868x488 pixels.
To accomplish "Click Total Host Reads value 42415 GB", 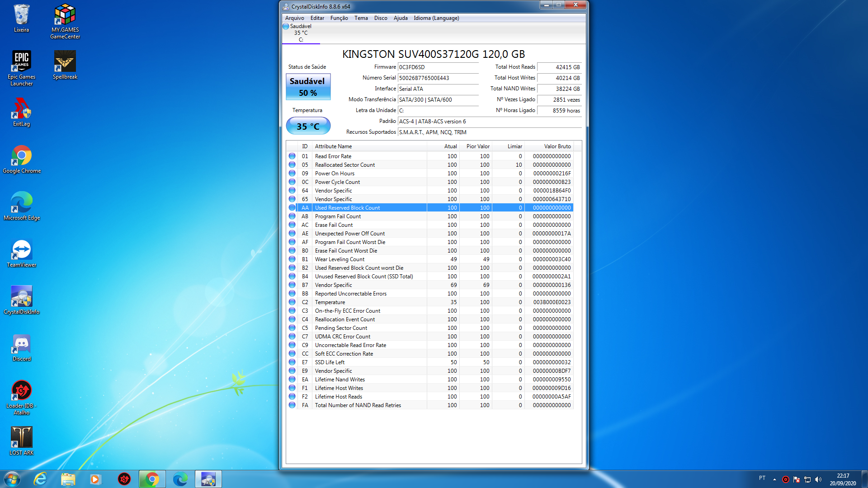I will click(x=559, y=67).
